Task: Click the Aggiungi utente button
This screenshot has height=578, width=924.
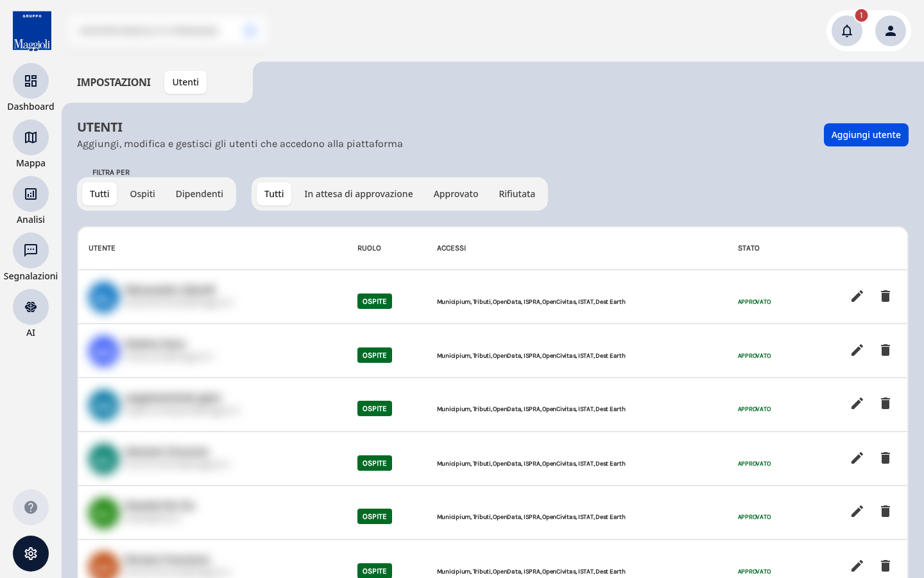Action: click(866, 135)
